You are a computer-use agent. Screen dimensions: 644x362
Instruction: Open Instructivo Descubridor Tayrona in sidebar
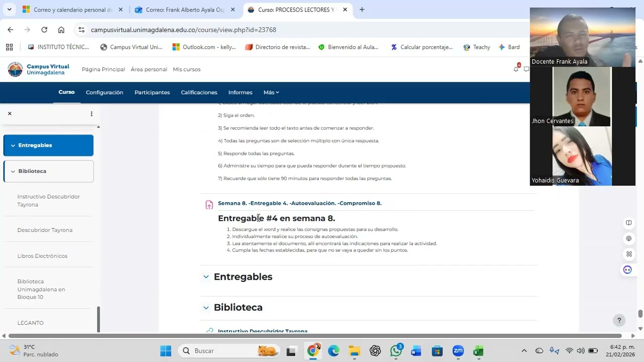[x=48, y=201]
